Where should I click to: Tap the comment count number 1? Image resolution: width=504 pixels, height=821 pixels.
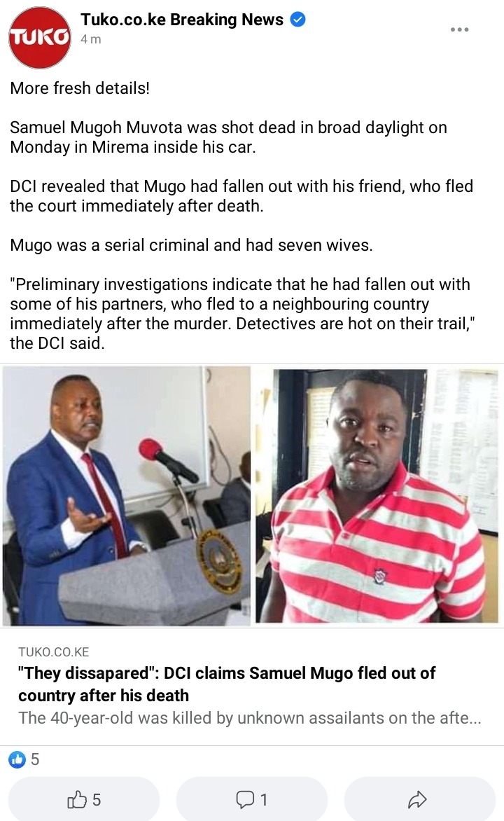pyautogui.click(x=264, y=799)
